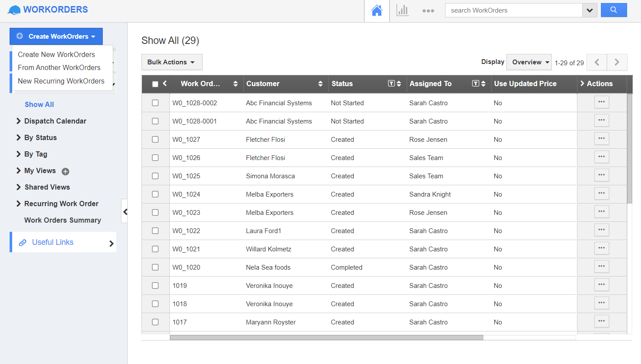Open the reports bar chart icon

tap(402, 10)
